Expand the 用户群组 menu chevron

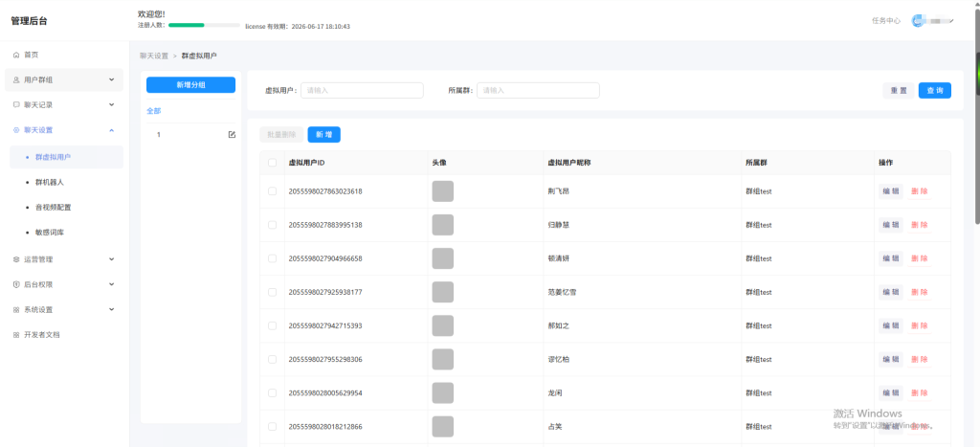pos(111,79)
